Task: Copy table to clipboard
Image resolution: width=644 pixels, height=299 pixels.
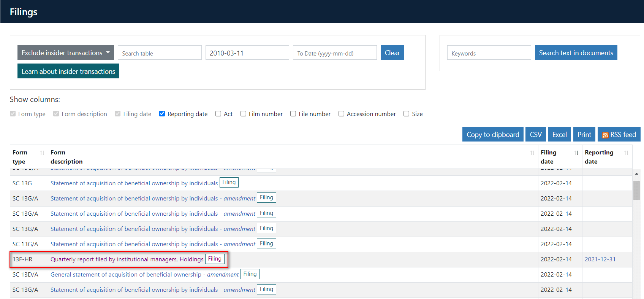Action: (x=493, y=134)
